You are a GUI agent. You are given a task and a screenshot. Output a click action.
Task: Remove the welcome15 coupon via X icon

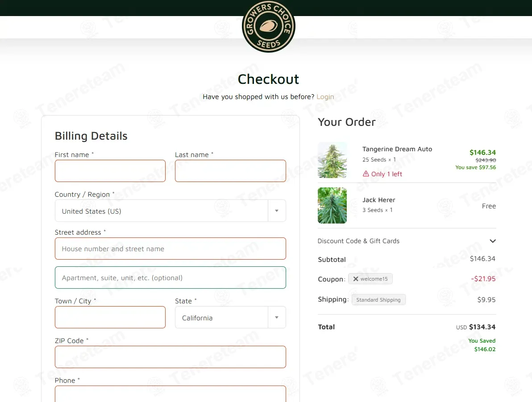tap(356, 279)
